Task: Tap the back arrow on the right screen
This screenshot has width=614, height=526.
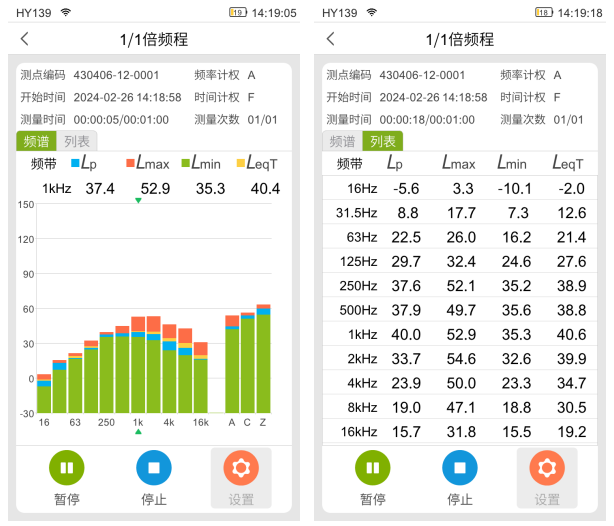Action: [x=331, y=39]
